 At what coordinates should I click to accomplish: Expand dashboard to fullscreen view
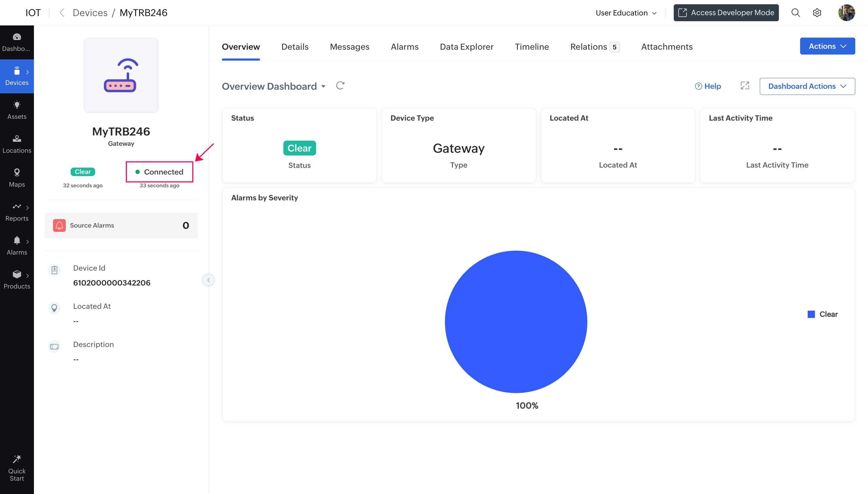click(x=745, y=86)
